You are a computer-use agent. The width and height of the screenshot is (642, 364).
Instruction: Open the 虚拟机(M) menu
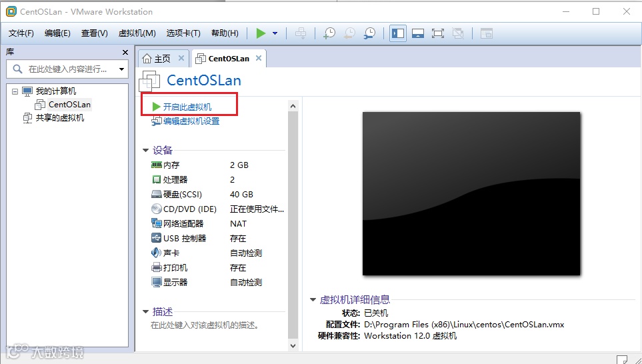[137, 33]
